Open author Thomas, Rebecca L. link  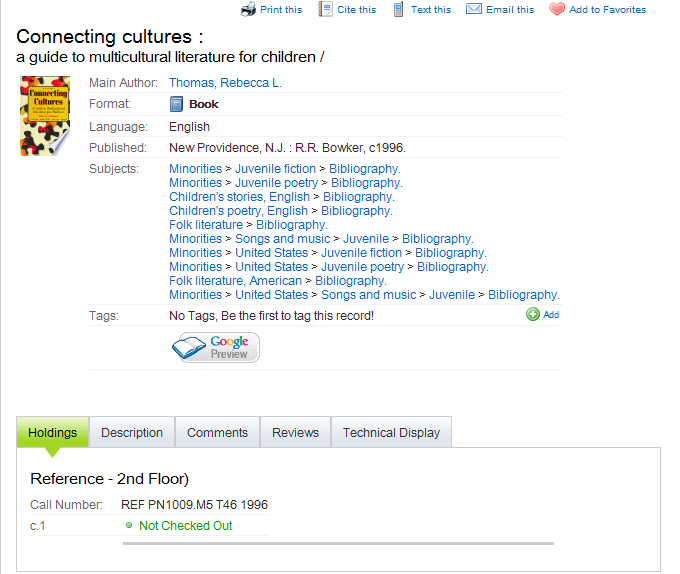coord(226,83)
